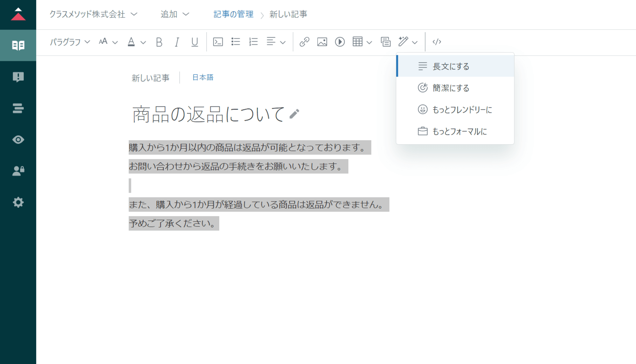Open the settings gear icon
The height and width of the screenshot is (364, 636).
18,202
